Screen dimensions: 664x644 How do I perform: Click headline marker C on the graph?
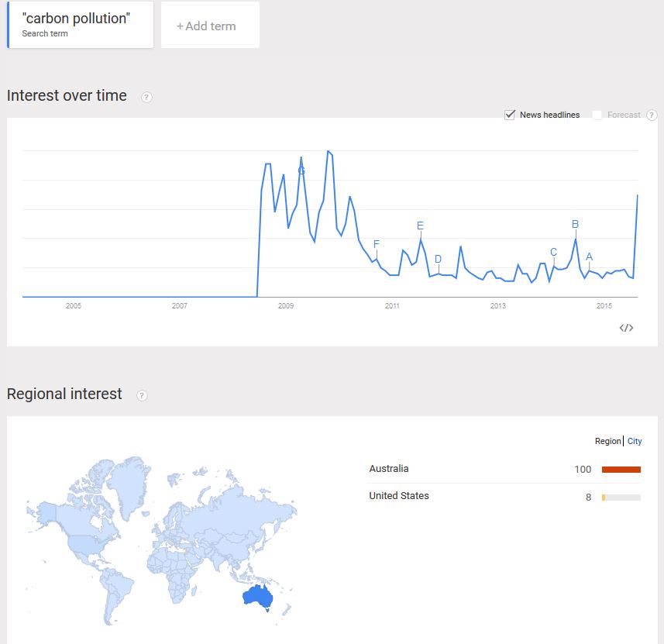pos(553,253)
